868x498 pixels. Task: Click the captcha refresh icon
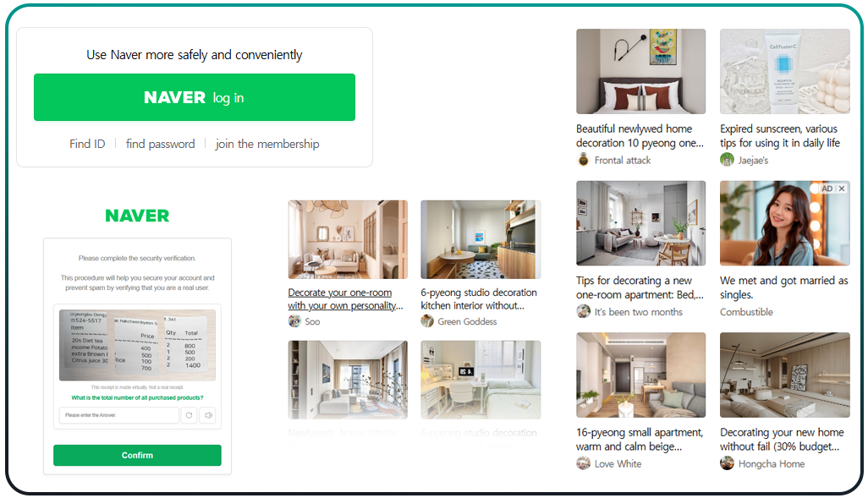tap(190, 415)
